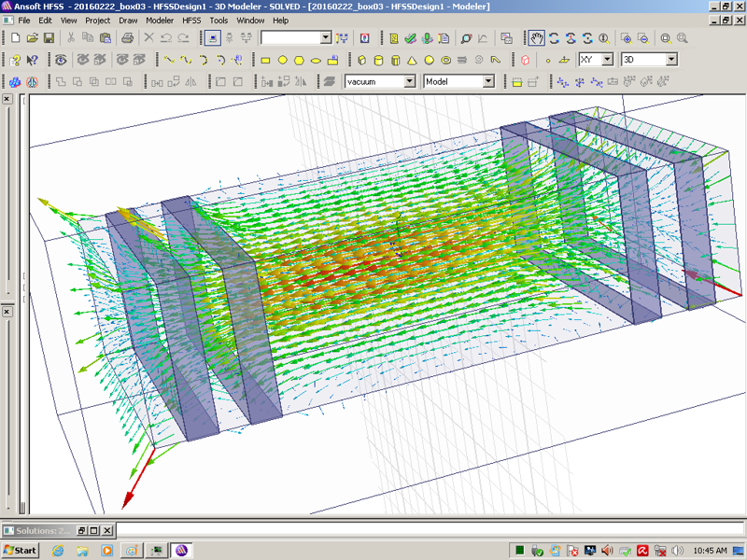Open the Modeler menu
747x560 pixels.
[x=160, y=20]
